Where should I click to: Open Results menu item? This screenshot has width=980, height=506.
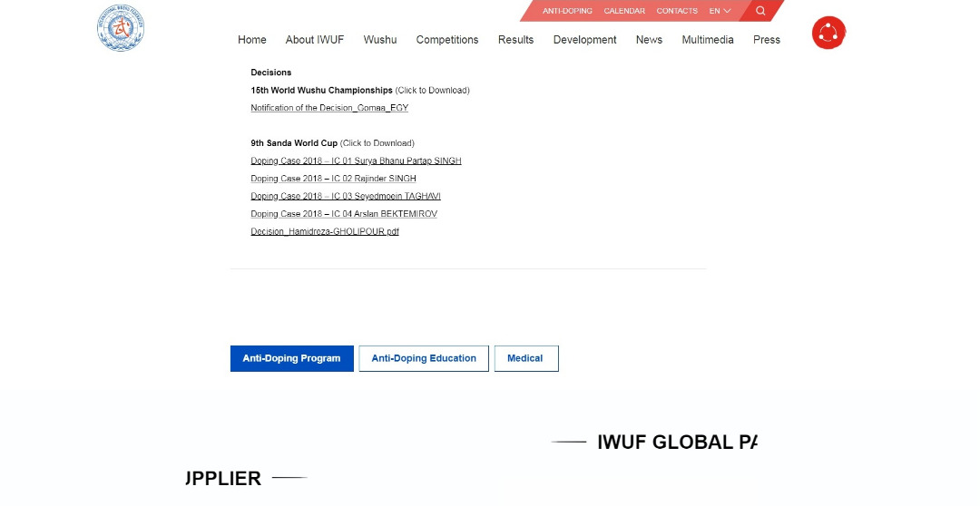pyautogui.click(x=515, y=39)
